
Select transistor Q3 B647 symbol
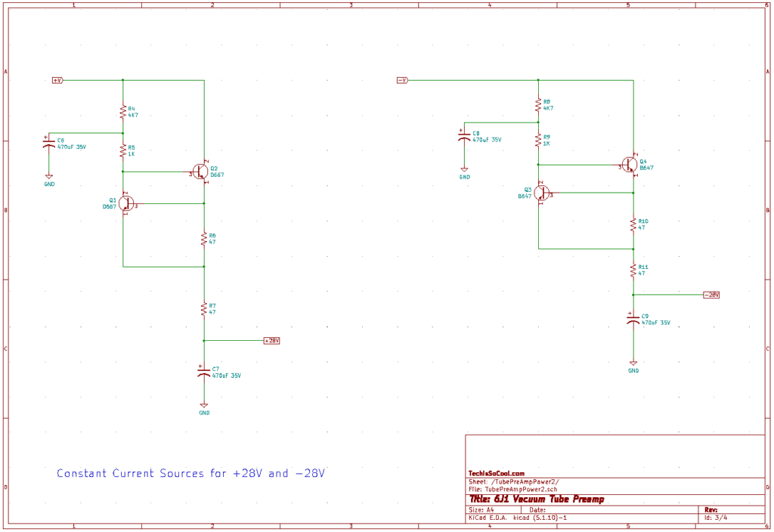(x=540, y=193)
